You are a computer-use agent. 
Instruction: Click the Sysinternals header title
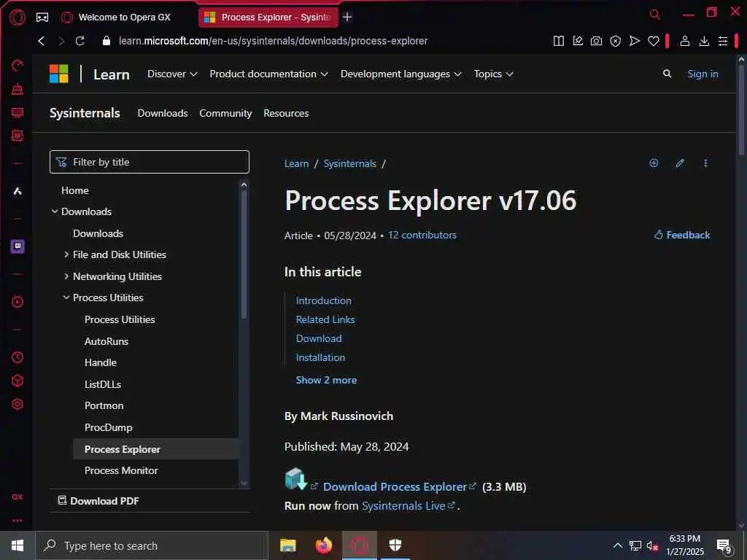coord(85,113)
